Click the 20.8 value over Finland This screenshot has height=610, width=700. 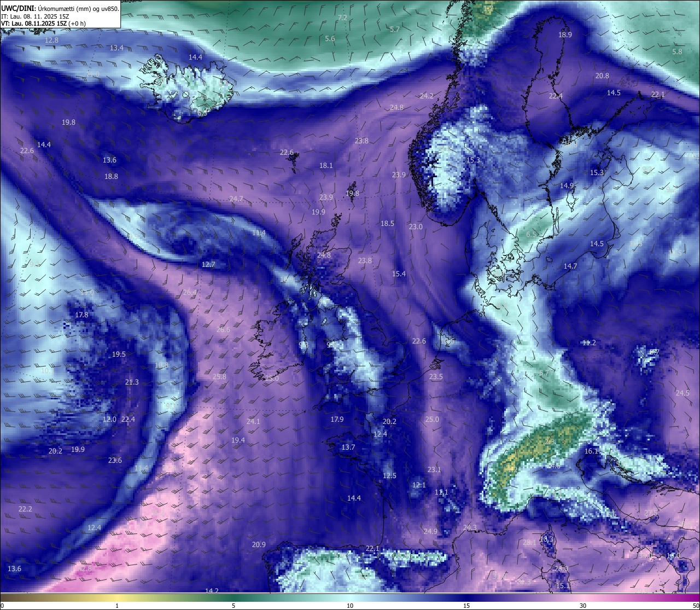tap(602, 76)
